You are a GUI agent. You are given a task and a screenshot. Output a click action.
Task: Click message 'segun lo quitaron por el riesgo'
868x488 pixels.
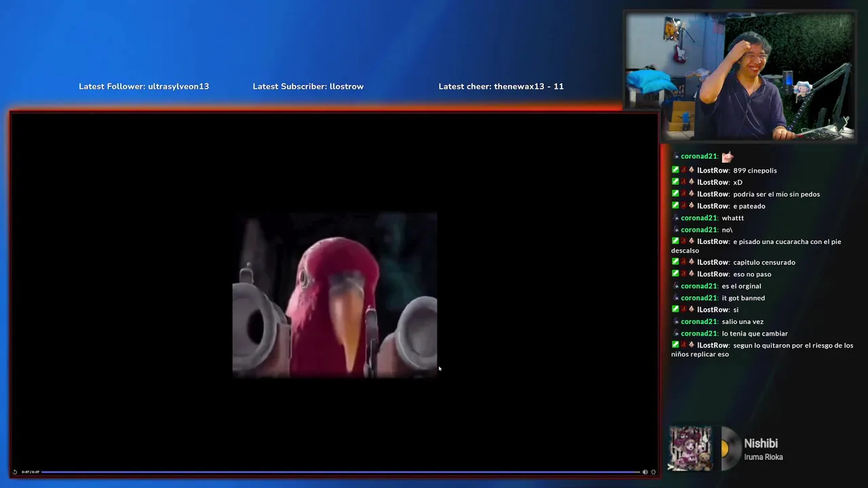(762, 350)
